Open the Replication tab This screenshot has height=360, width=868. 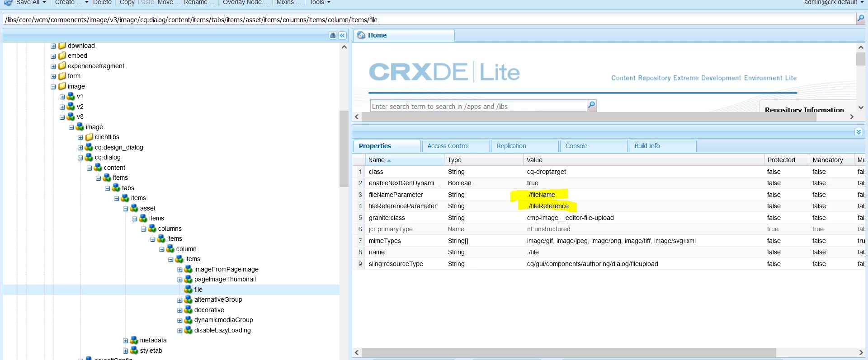525,146
